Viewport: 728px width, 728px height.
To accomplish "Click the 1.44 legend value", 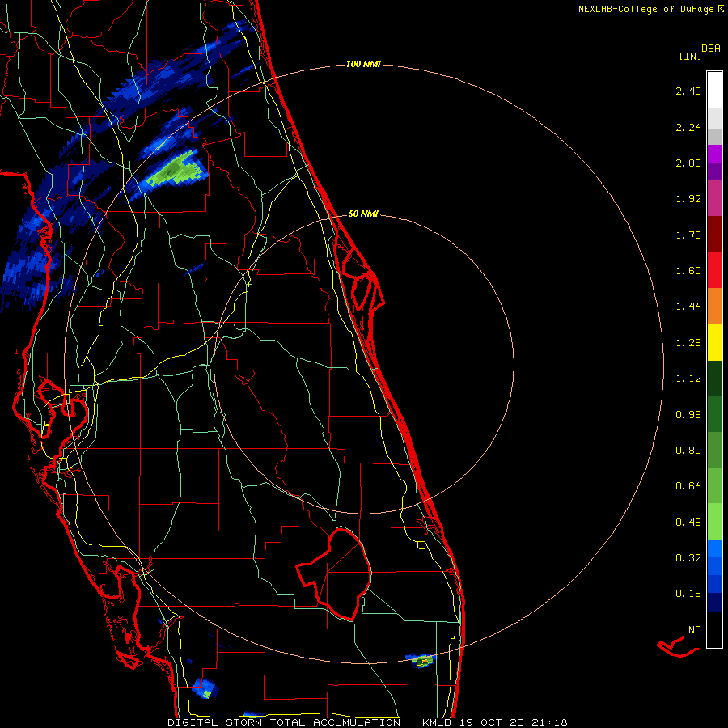I will 688,307.
